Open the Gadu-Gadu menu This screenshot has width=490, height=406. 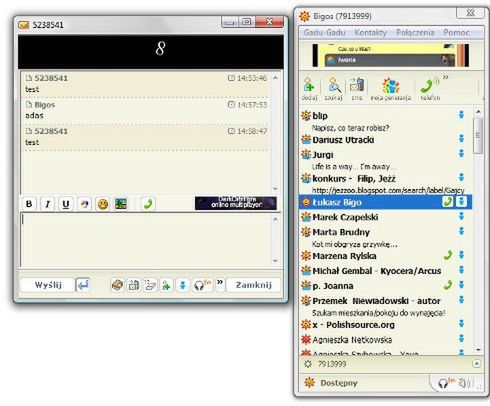pyautogui.click(x=324, y=33)
